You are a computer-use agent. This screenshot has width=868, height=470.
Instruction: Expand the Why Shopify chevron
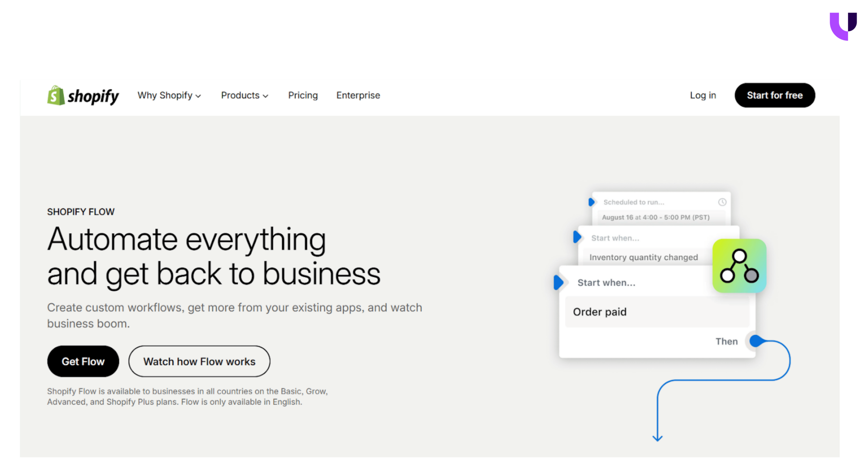[x=198, y=96]
